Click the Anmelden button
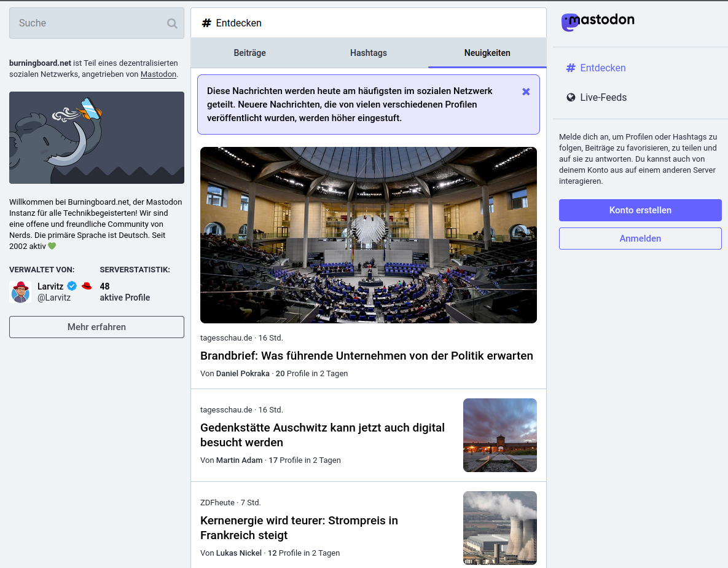The width and height of the screenshot is (728, 568). pos(640,239)
